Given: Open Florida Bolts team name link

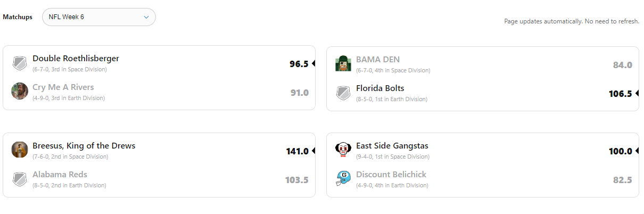Looking at the screenshot, I should coord(380,88).
